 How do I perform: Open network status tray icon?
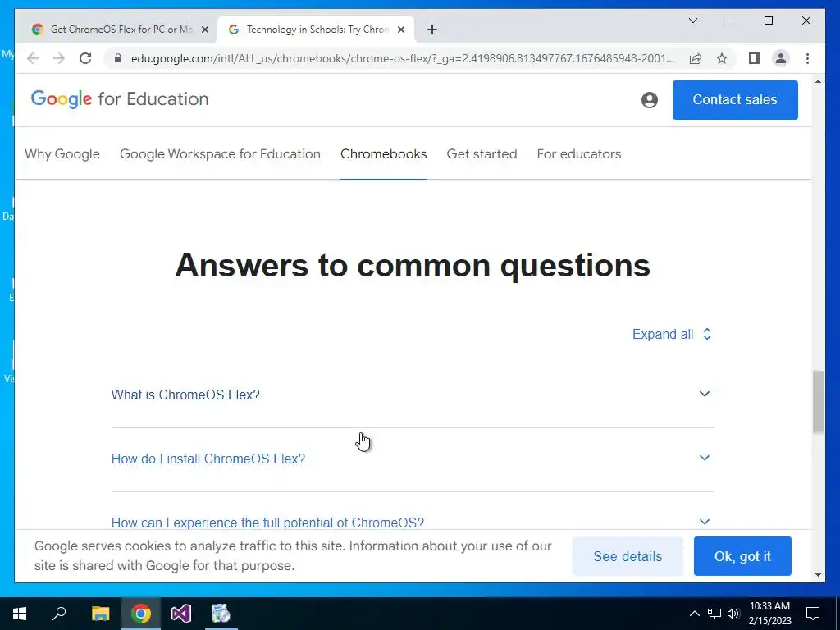(x=714, y=614)
